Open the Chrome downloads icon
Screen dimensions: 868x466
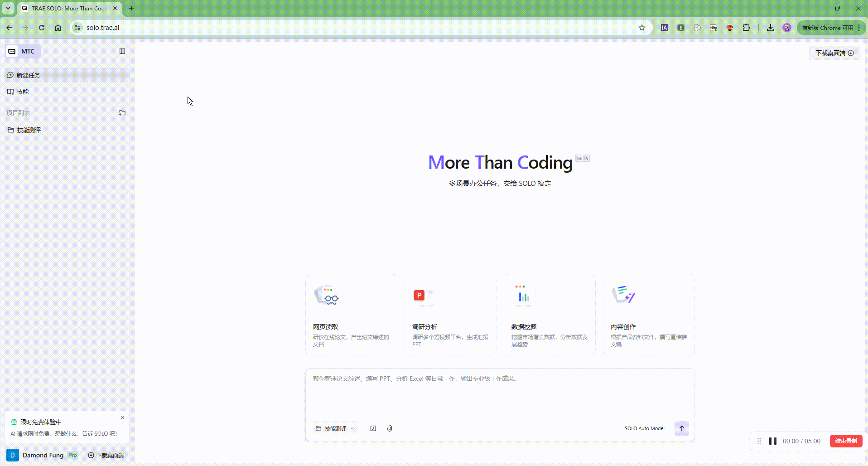[x=770, y=28]
